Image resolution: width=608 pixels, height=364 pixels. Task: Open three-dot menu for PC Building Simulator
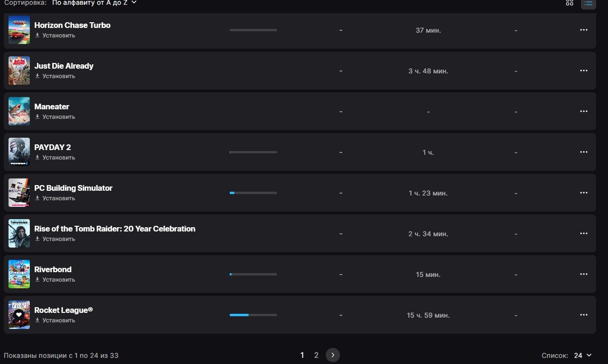click(584, 193)
